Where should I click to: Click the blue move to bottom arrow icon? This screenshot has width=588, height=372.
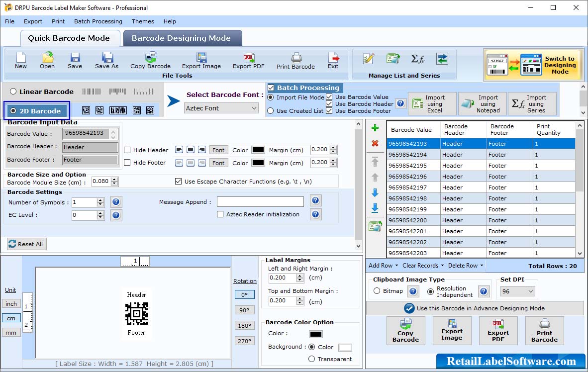375,208
